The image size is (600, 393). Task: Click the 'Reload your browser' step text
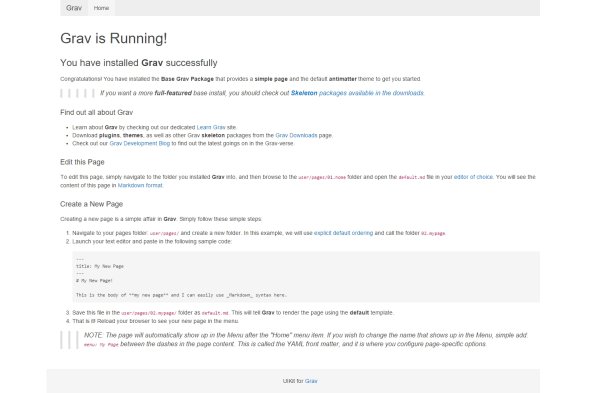point(155,321)
